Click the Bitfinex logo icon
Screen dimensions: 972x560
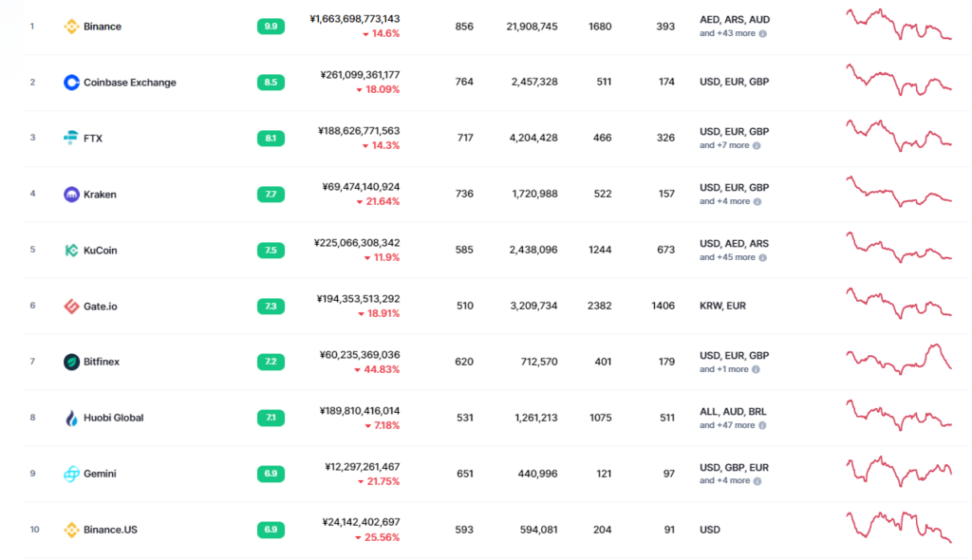71,362
